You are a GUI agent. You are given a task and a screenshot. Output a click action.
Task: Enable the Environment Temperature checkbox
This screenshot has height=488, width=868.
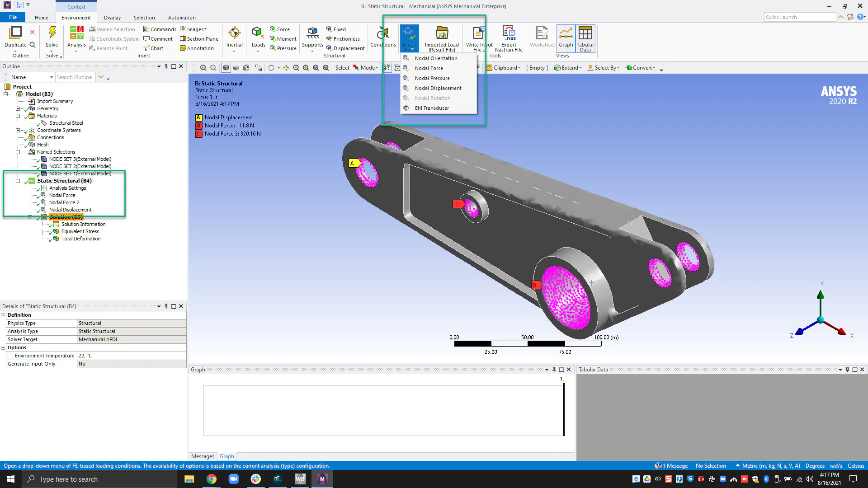tap(10, 356)
